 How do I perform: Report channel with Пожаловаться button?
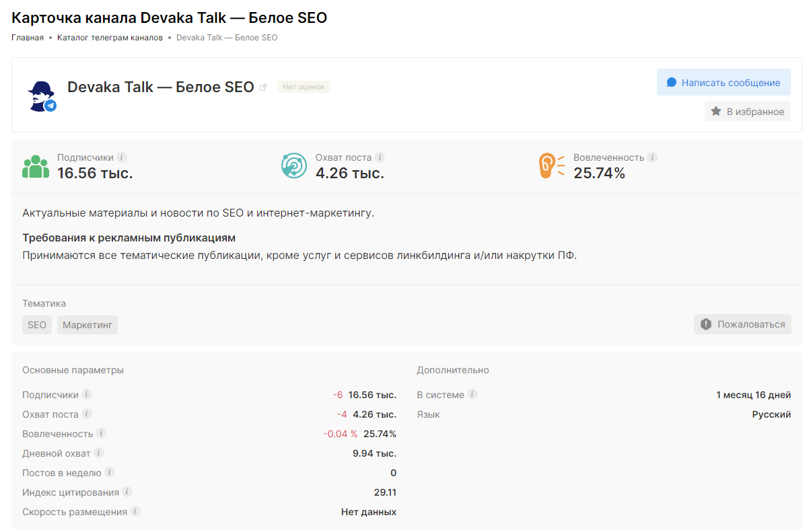pos(742,324)
